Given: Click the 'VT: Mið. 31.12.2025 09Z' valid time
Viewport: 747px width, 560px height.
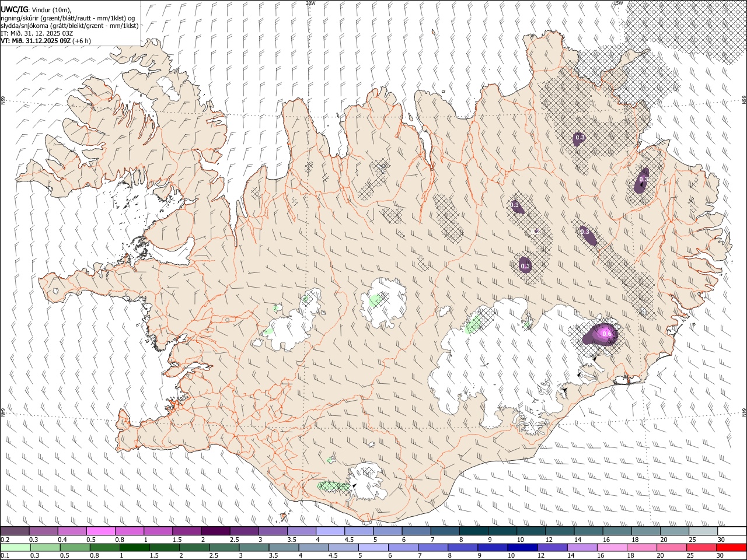Looking at the screenshot, I should click(36, 41).
